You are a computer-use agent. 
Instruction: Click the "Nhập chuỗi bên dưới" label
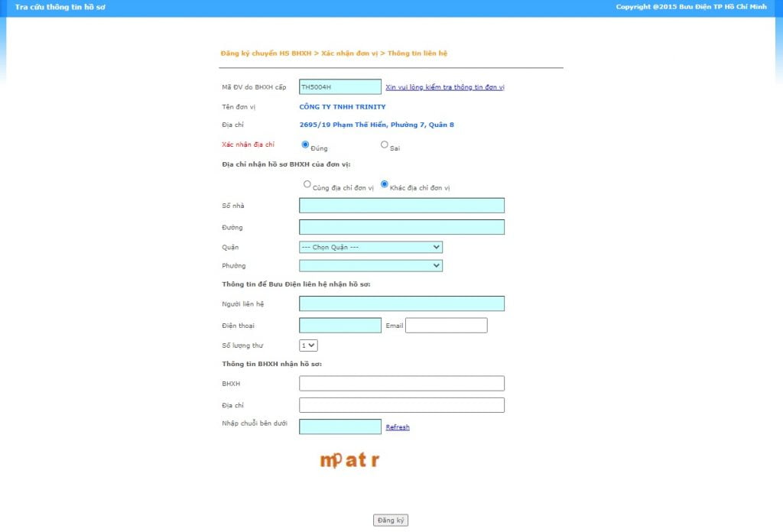(x=255, y=423)
